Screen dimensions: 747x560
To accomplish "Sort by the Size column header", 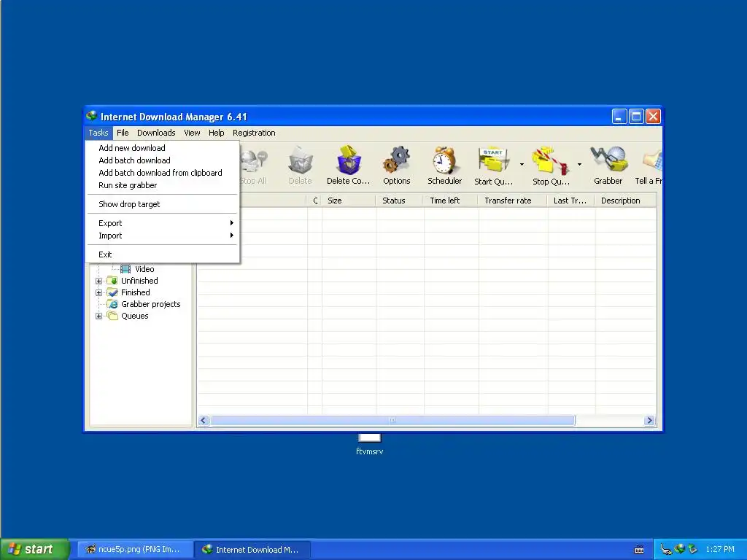I will pyautogui.click(x=349, y=201).
